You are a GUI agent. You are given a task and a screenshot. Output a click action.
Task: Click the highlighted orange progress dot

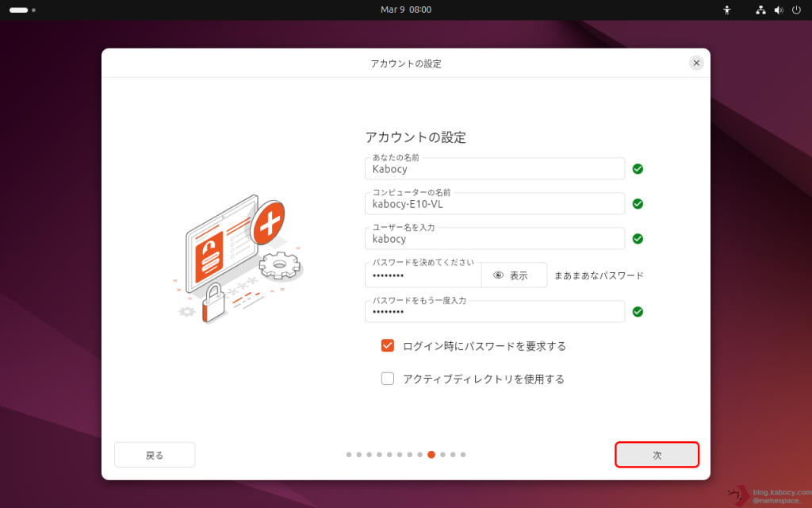coord(431,455)
